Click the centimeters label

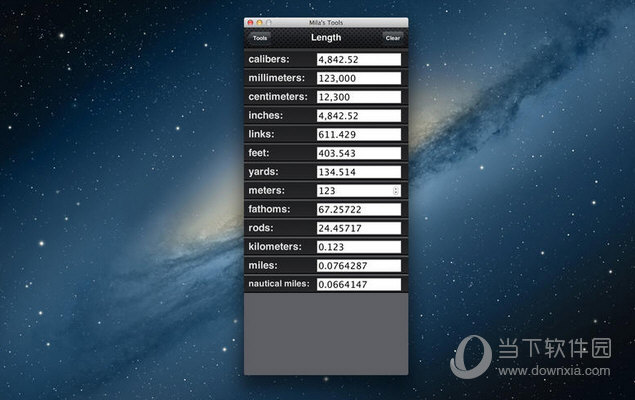pos(278,96)
